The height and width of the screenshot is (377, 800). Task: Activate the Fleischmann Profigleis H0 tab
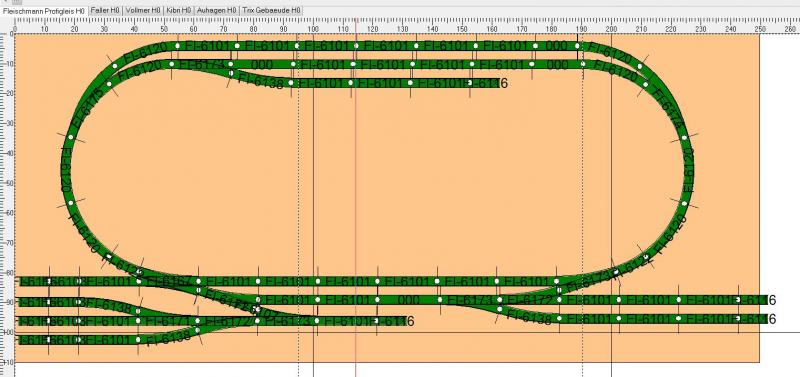(x=44, y=10)
